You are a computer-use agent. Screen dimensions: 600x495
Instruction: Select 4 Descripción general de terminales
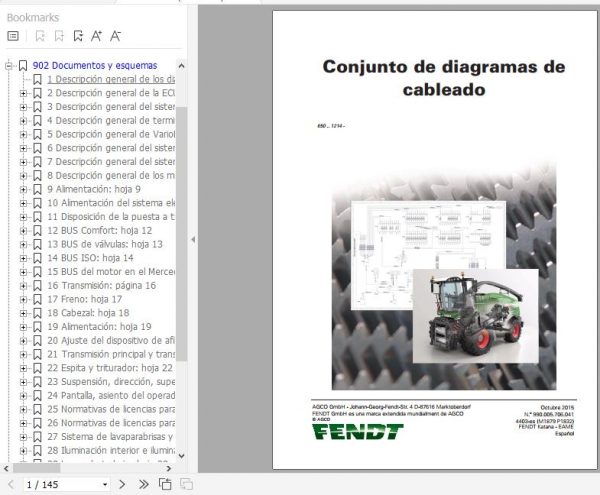pos(111,120)
